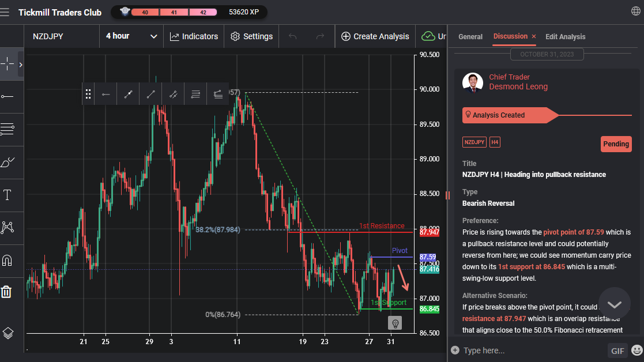Click the XP level progress bar
644x362 pixels.
[174, 12]
